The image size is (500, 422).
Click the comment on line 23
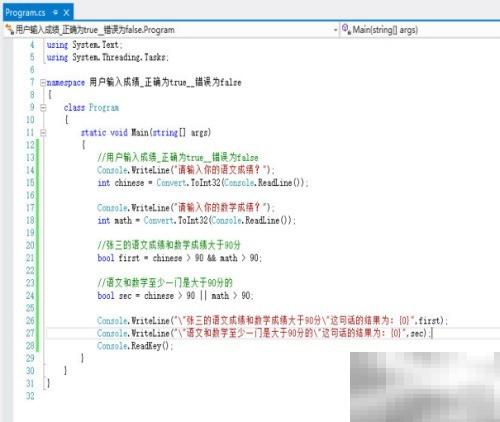(x=165, y=283)
